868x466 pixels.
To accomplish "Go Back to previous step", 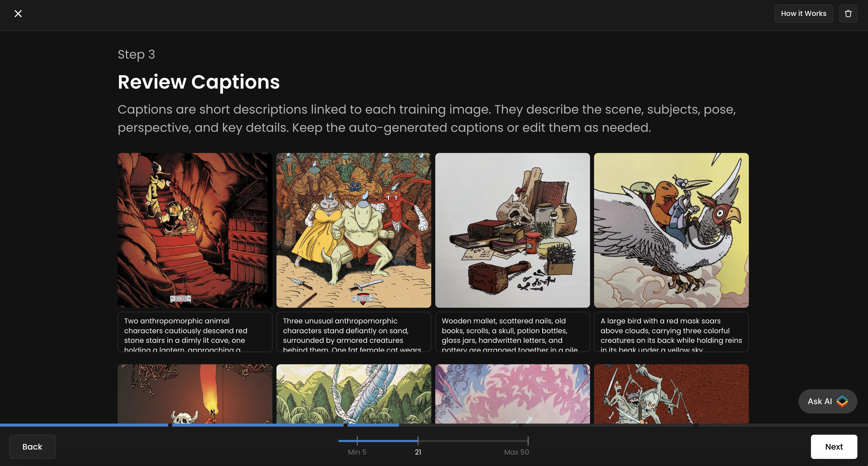I will click(32, 447).
